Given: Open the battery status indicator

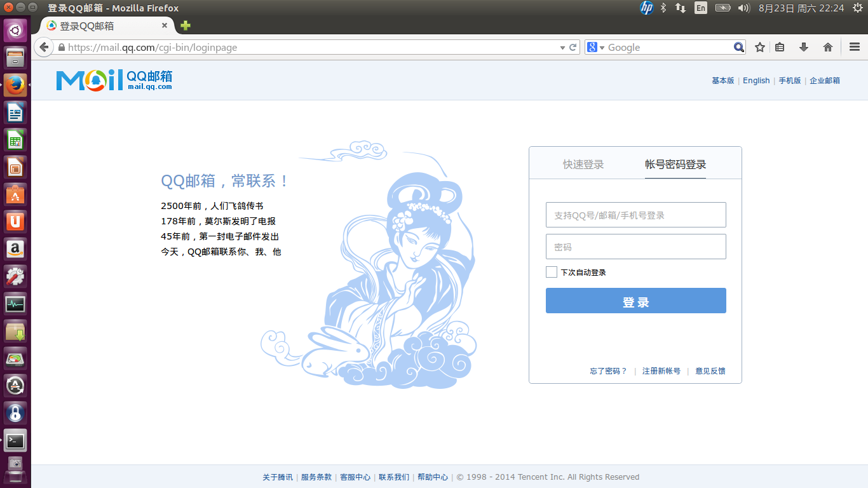Looking at the screenshot, I should [723, 8].
